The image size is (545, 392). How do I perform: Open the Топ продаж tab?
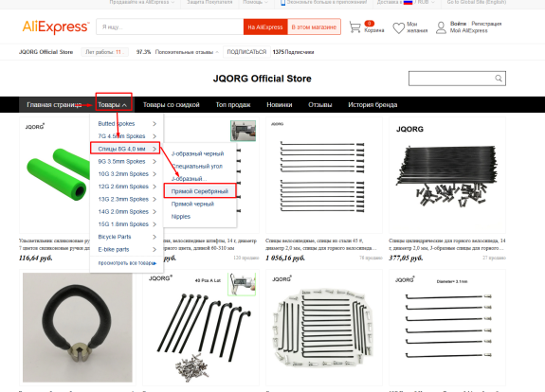233,105
